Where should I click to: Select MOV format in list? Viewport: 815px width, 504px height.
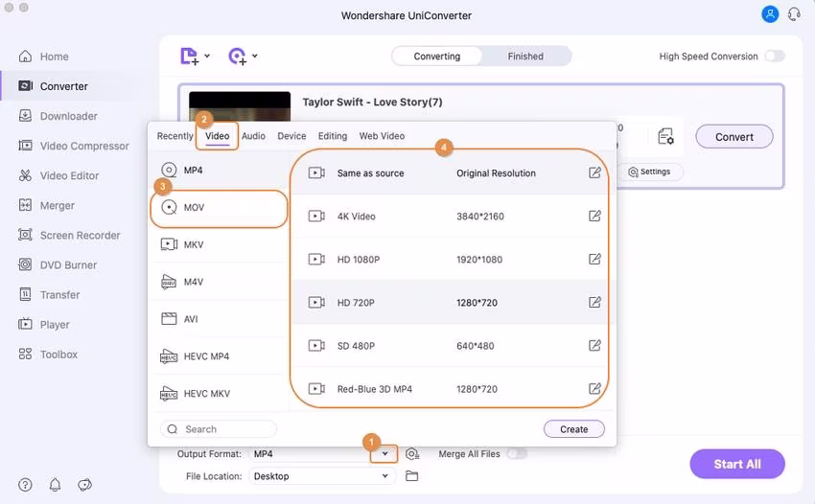pos(220,208)
